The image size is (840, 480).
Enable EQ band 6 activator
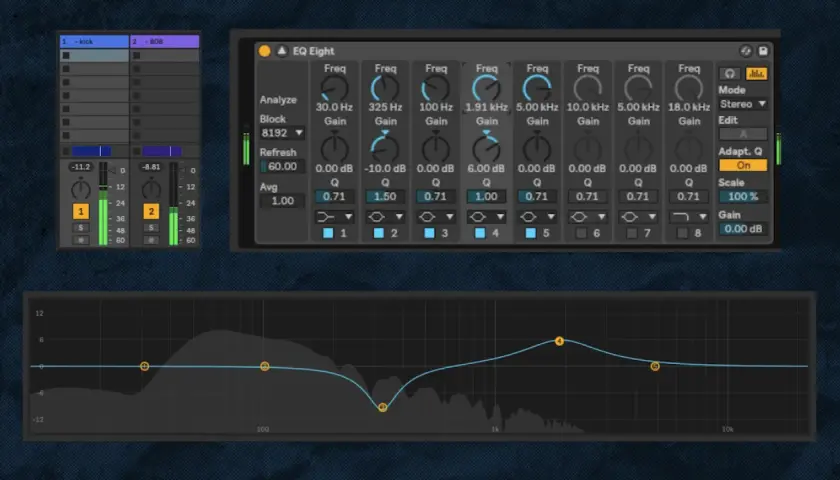[581, 233]
